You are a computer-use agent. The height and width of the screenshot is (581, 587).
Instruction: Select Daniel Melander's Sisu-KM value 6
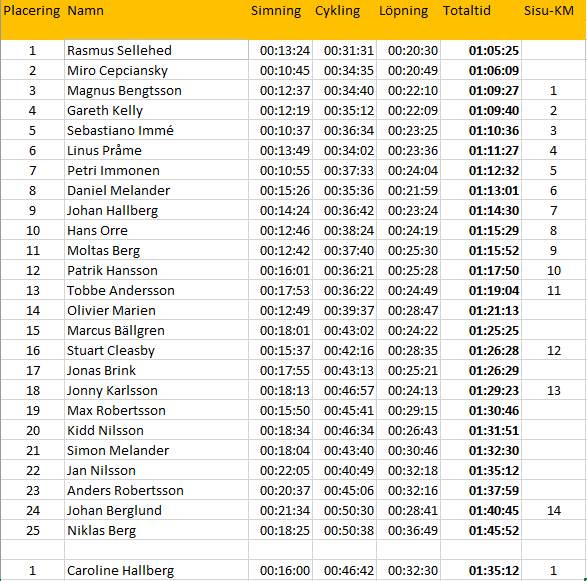[x=554, y=190]
